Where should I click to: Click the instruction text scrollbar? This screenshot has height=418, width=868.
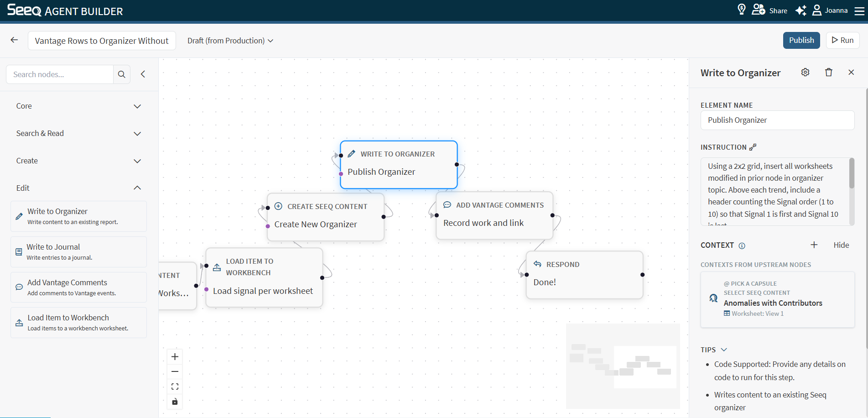click(851, 173)
